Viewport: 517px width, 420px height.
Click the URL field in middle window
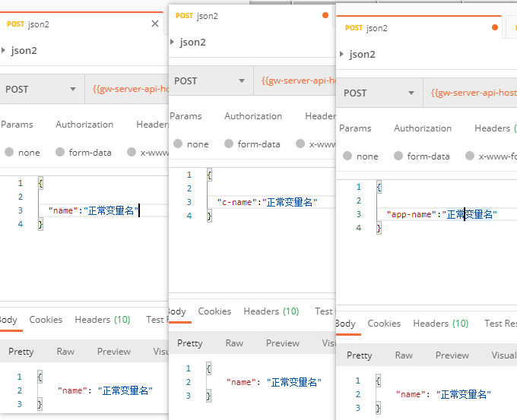point(296,81)
